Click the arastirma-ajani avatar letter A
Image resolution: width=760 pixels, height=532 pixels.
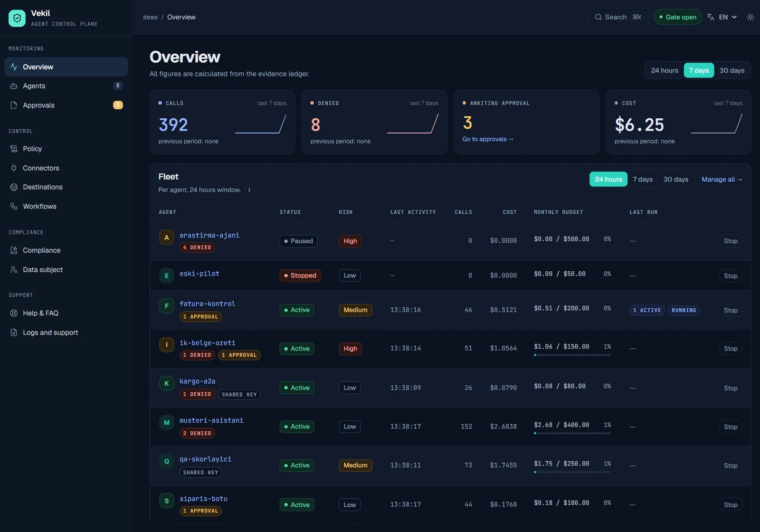pos(167,237)
